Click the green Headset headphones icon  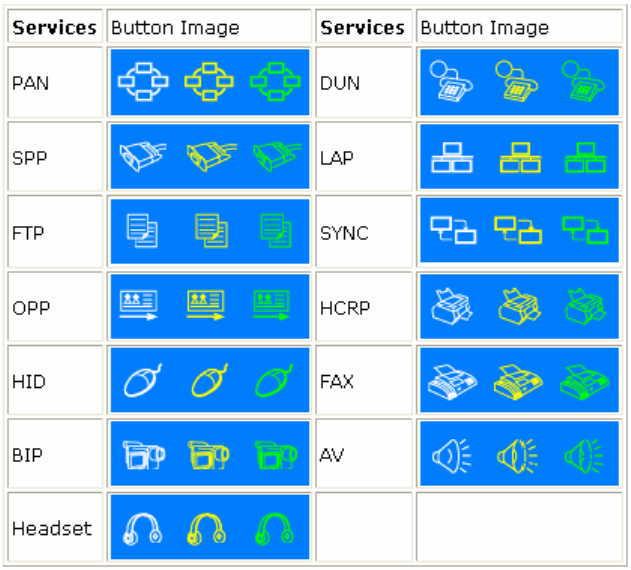[x=272, y=528]
